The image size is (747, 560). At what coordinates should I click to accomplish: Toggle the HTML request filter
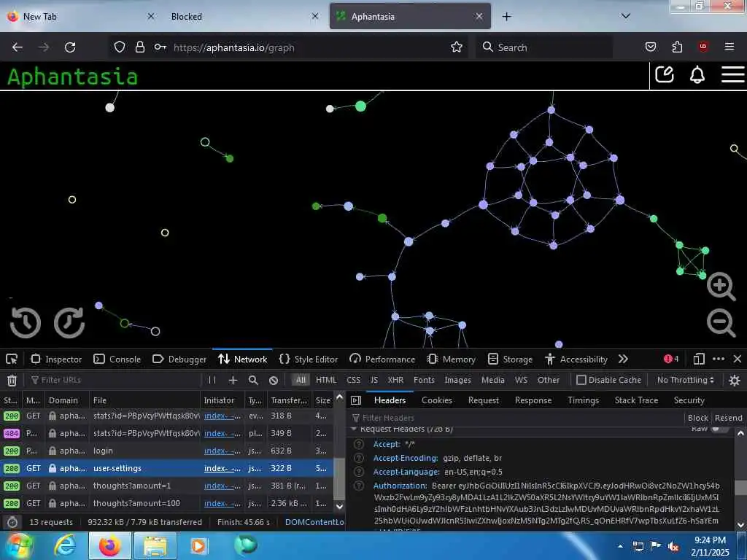(326, 380)
